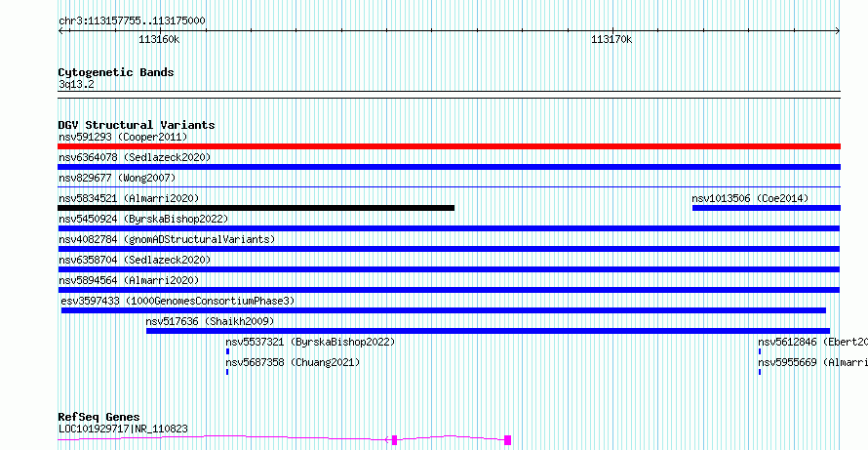Open the nsv5687358 (Chuang2021) variant label
Viewport: 868px width, 450px height.
click(x=293, y=362)
